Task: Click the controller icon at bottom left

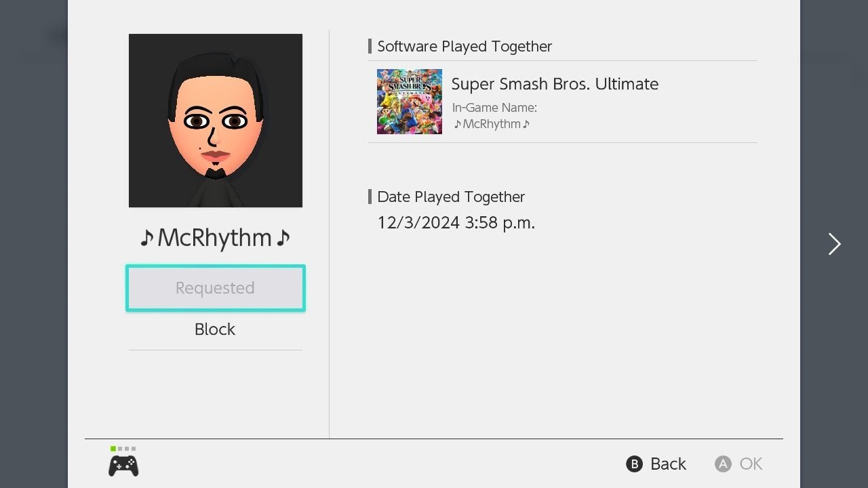Action: pyautogui.click(x=123, y=466)
